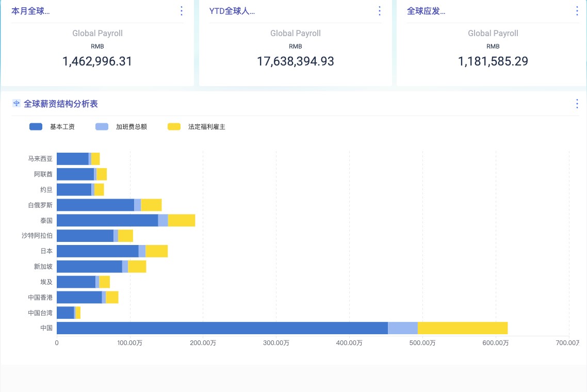Select the 中国 法定福利雇主 yellow bar segment

[463, 328]
